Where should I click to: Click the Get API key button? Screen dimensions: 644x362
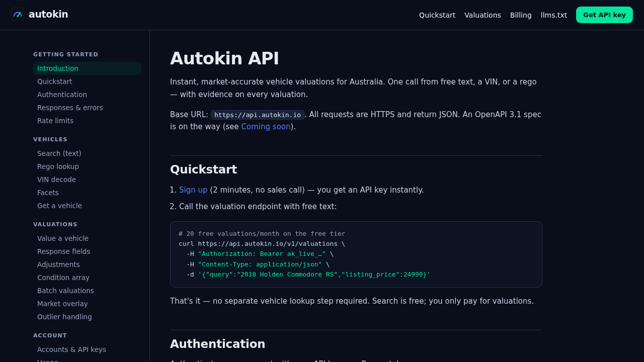604,15
